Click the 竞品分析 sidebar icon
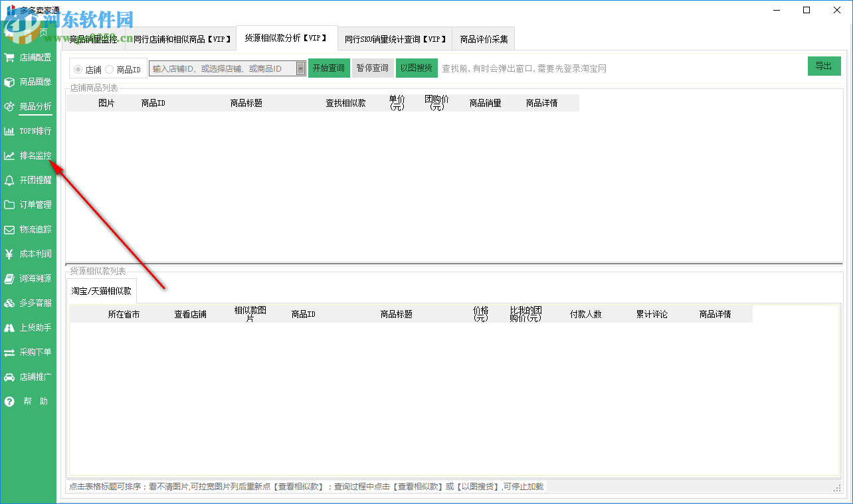Viewport: 853px width, 504px height. pyautogui.click(x=9, y=106)
